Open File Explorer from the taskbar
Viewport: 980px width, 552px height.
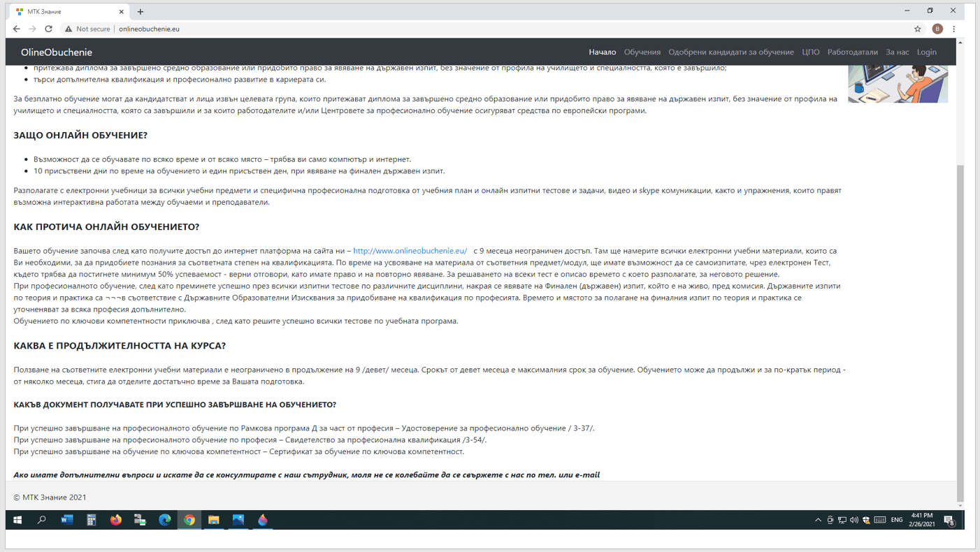[x=214, y=520]
